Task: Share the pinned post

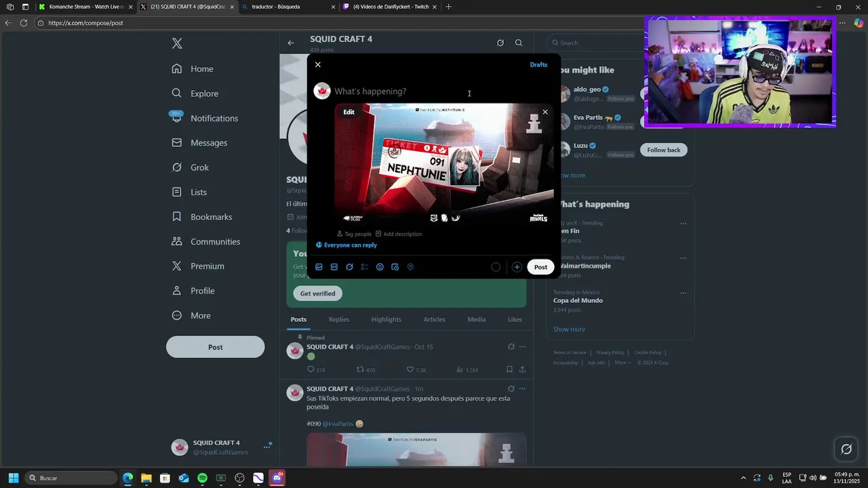Action: coord(522,369)
